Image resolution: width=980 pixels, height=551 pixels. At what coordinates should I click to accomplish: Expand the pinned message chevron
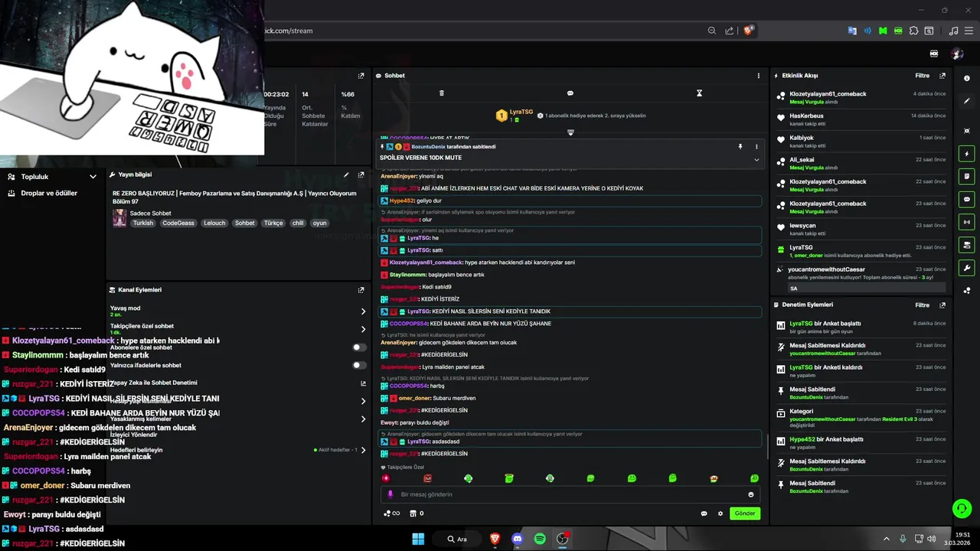pos(756,160)
